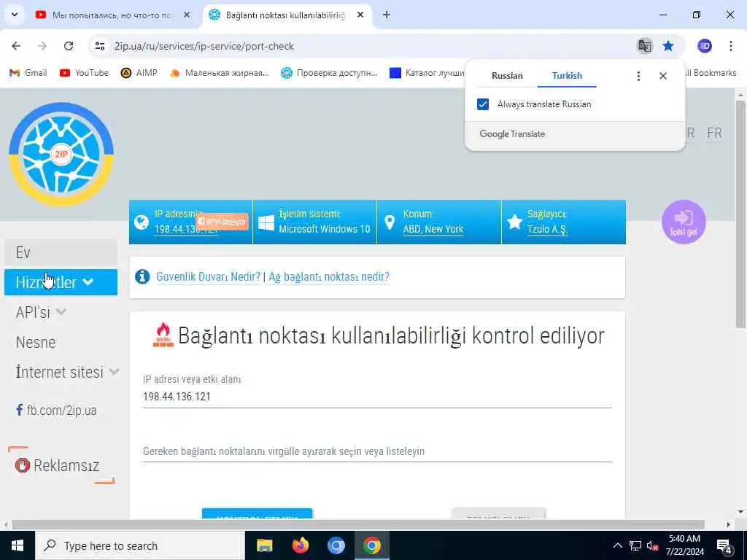Viewport: 747px width, 560px height.
Task: Expand the API'si sidebar menu
Action: pos(41,312)
